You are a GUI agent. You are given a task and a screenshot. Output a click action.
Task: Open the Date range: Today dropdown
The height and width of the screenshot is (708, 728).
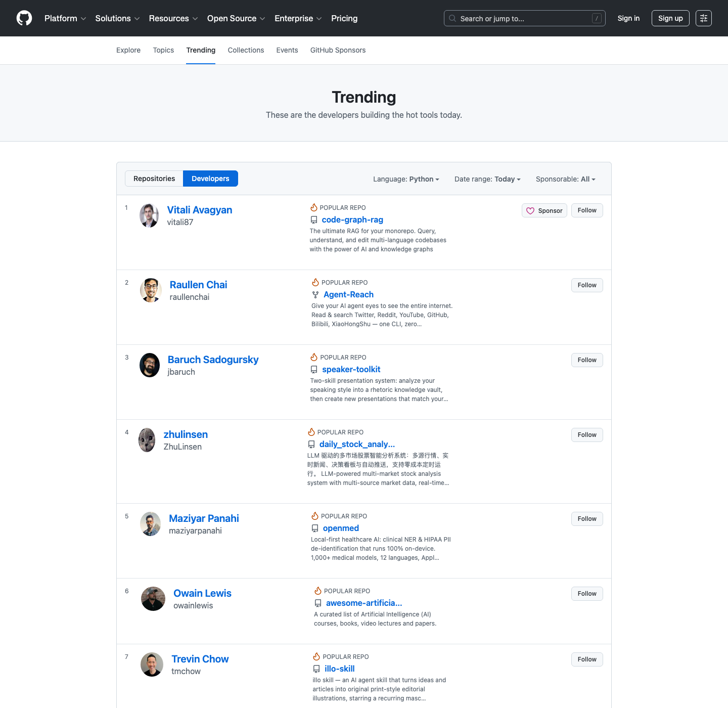click(487, 179)
